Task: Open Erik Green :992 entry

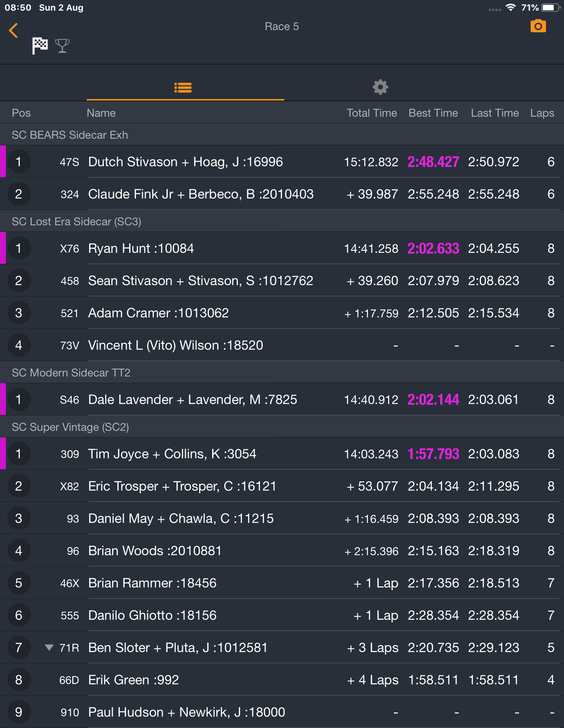Action: coord(282,680)
